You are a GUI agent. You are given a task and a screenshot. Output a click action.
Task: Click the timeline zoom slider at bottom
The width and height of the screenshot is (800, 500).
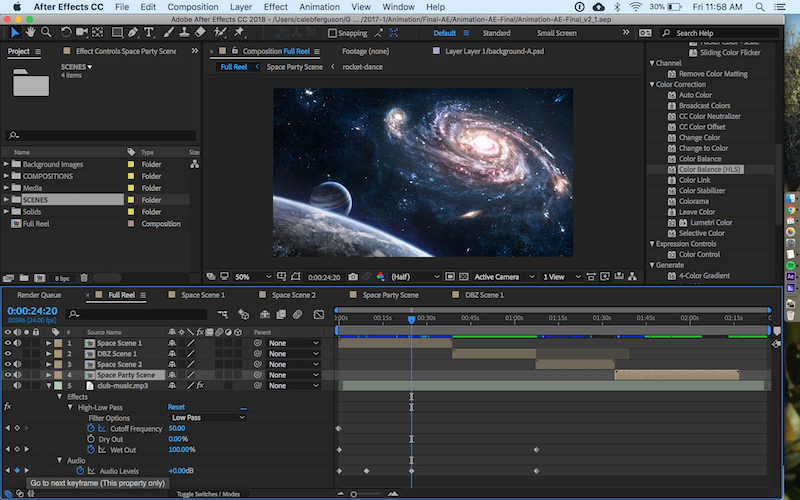click(x=355, y=494)
